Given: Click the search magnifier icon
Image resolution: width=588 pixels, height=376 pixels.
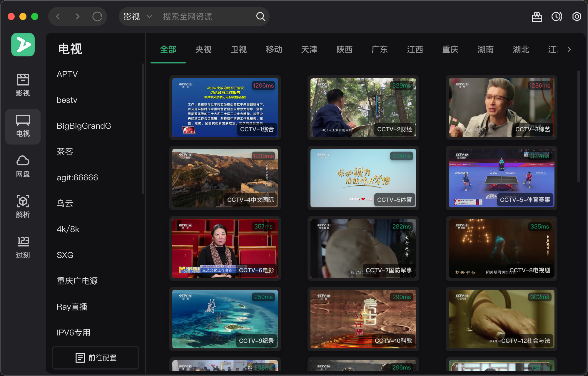Looking at the screenshot, I should (260, 16).
